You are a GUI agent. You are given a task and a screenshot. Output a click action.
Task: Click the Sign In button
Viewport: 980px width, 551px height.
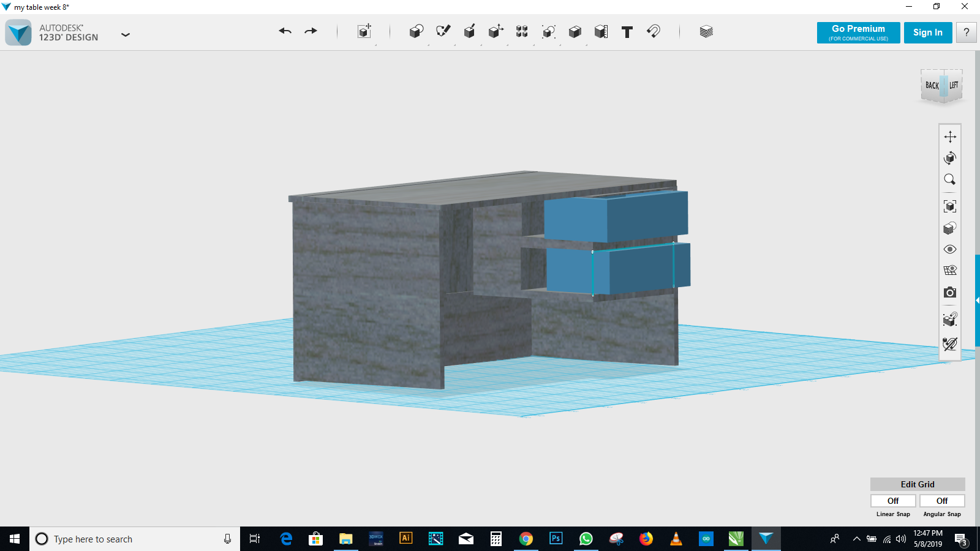pyautogui.click(x=927, y=32)
